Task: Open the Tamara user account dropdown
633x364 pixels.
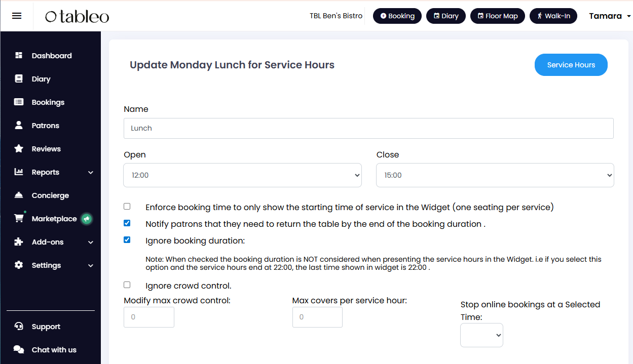Action: click(x=610, y=16)
